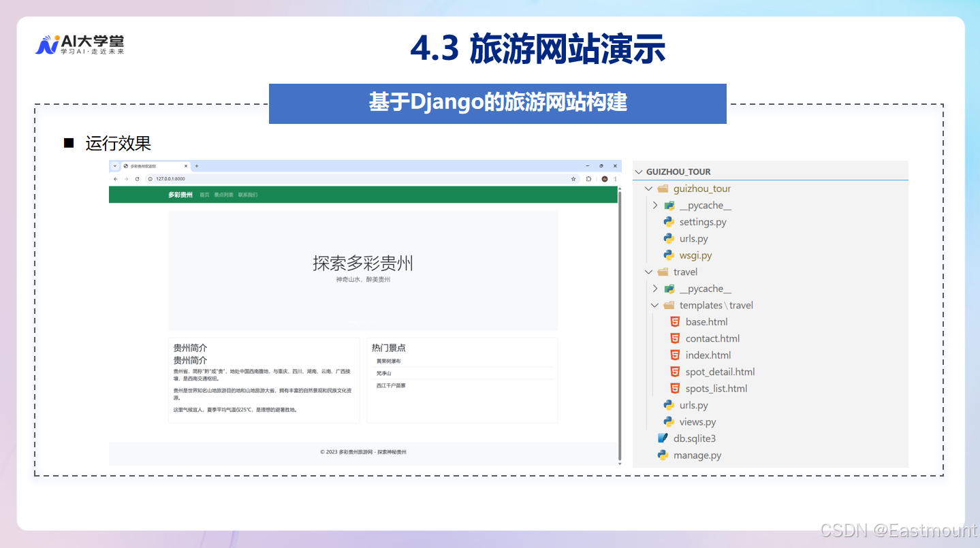Collapse the templates\travel folder
The height and width of the screenshot is (548, 980).
tap(654, 305)
